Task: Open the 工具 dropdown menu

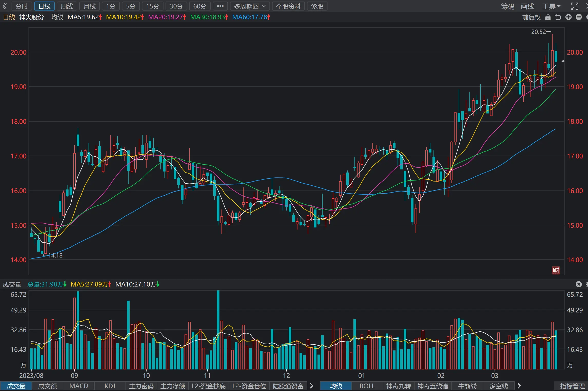Action: click(x=551, y=6)
